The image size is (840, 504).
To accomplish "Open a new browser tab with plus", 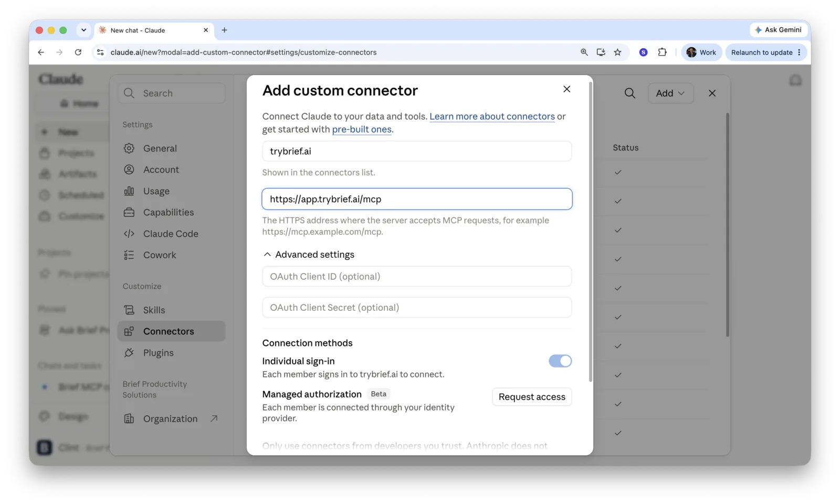I will pyautogui.click(x=224, y=30).
